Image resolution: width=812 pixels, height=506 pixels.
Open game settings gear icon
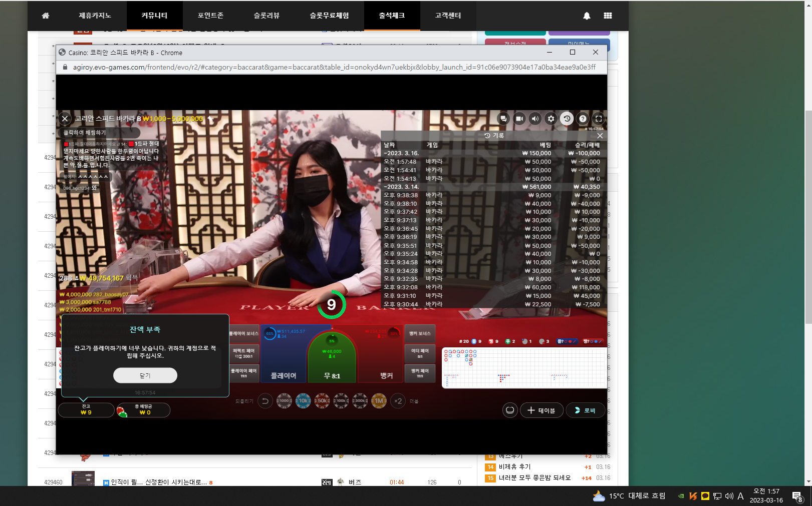pyautogui.click(x=551, y=119)
